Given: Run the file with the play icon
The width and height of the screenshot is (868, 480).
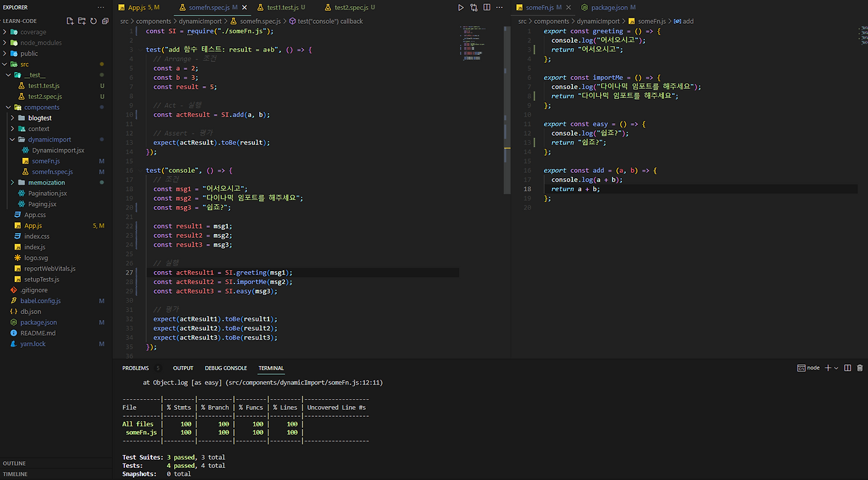Looking at the screenshot, I should coord(461,7).
